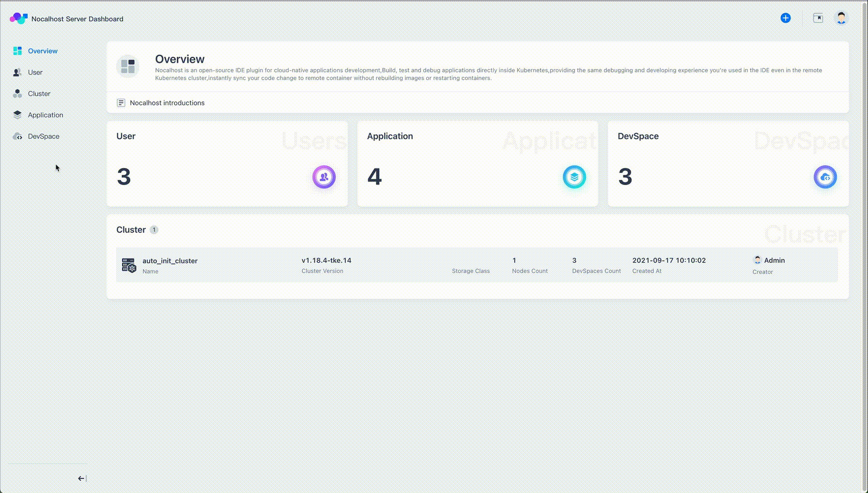Viewport: 868px width, 493px height.
Task: Click the Overview sidebar grid icon
Action: 17,51
